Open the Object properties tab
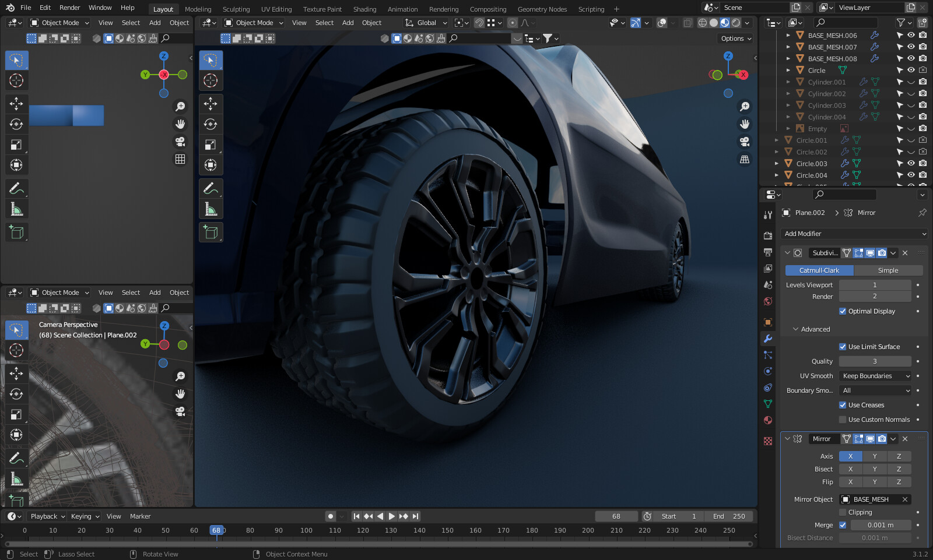The image size is (933, 560). point(768,322)
